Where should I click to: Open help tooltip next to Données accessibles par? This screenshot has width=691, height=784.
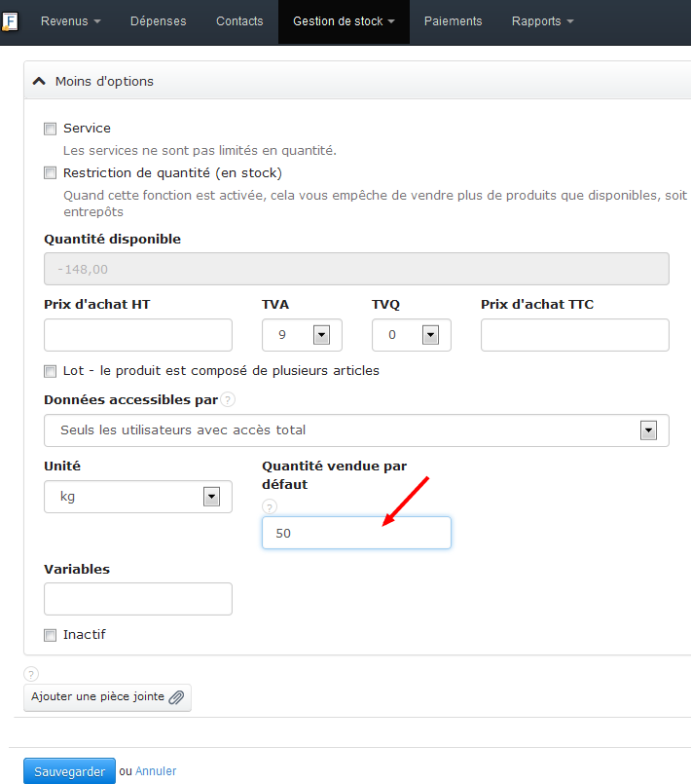[229, 399]
